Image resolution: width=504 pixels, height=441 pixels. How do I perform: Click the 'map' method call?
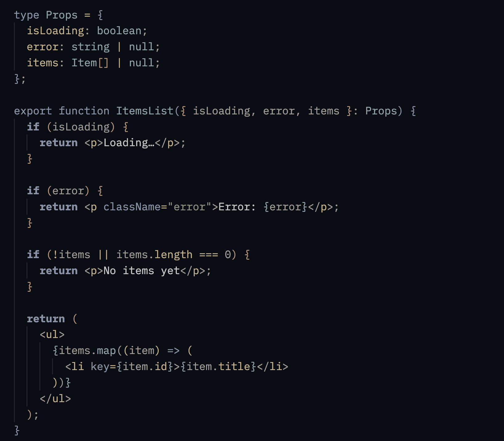click(x=106, y=351)
